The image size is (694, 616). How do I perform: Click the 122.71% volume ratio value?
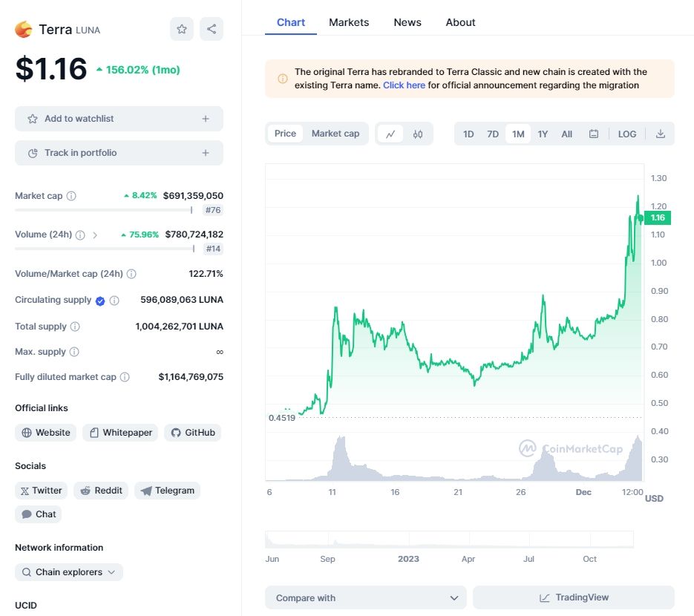point(206,274)
